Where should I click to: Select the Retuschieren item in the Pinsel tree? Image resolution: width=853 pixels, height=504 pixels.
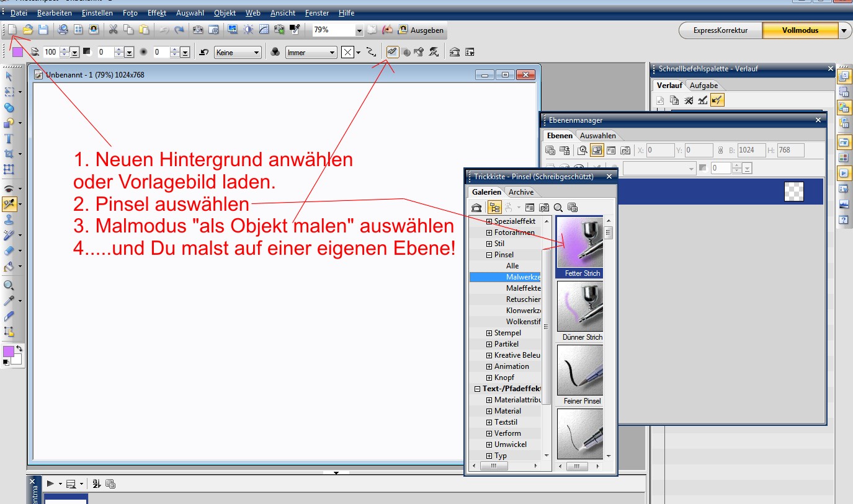(524, 299)
